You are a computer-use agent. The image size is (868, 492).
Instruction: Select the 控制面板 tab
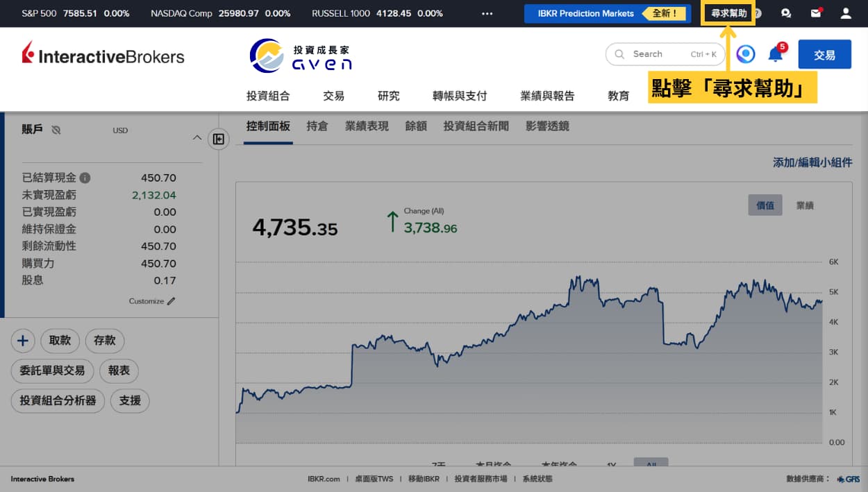coord(268,126)
